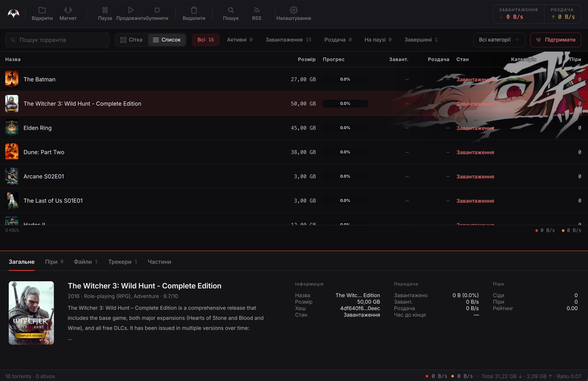
Task: Switch to Список list view
Action: pyautogui.click(x=167, y=40)
